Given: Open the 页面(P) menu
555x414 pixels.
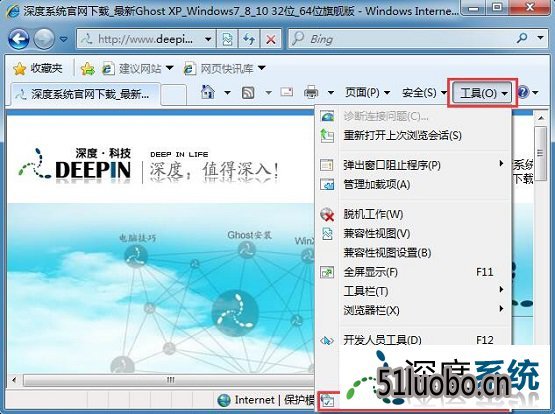Looking at the screenshot, I should (367, 93).
